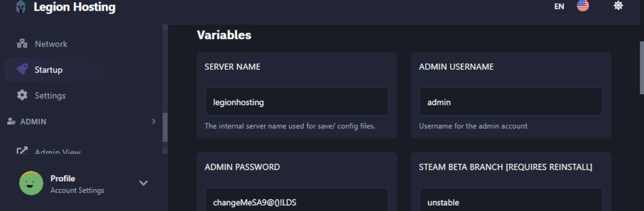The image size is (644, 211).
Task: Click the Variables heading
Action: point(224,35)
